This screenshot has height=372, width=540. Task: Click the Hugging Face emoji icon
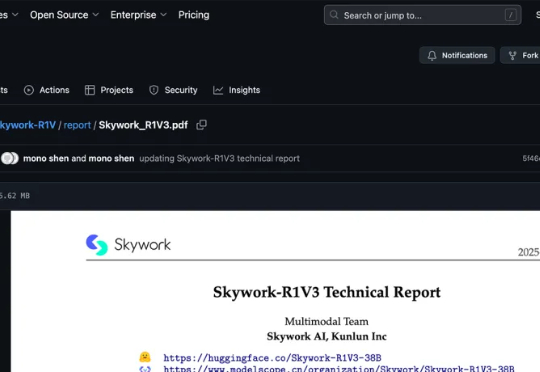click(145, 357)
